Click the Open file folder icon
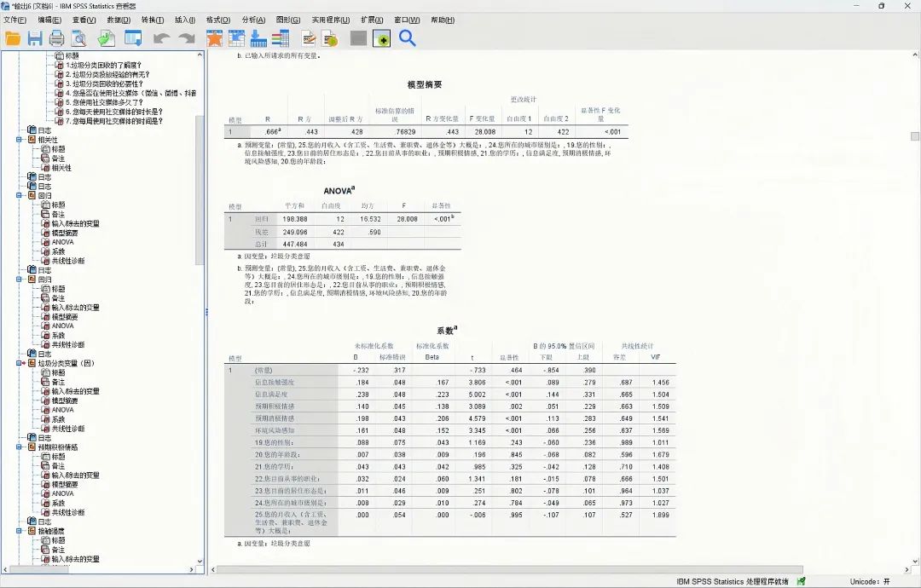 click(x=13, y=38)
